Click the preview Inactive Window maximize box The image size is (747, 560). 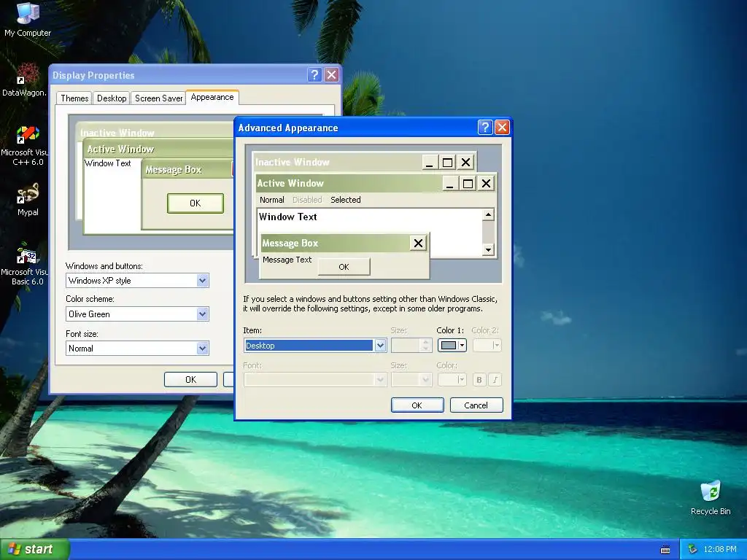coord(447,163)
